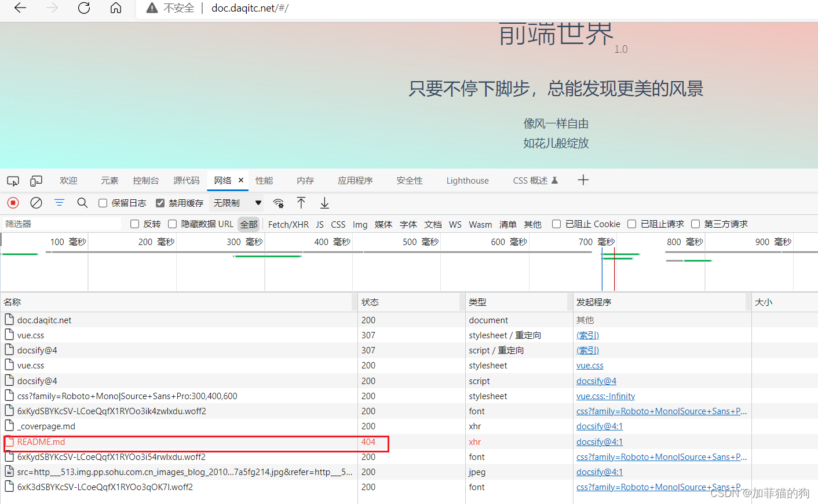Open the vue.css initiator link

click(590, 365)
